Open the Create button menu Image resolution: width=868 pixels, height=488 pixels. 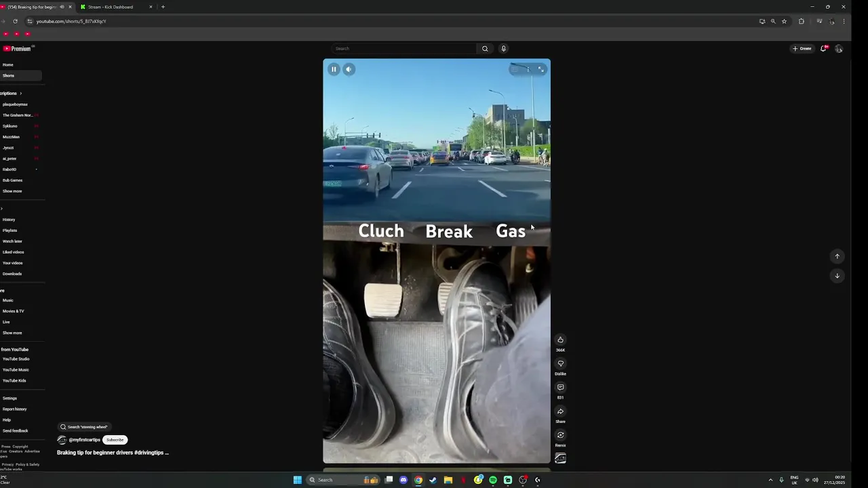pyautogui.click(x=802, y=49)
